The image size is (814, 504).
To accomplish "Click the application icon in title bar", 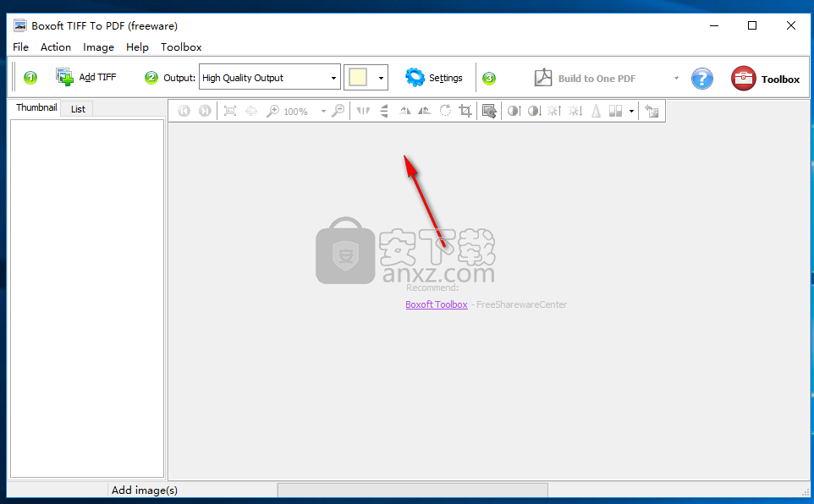I will click(19, 25).
